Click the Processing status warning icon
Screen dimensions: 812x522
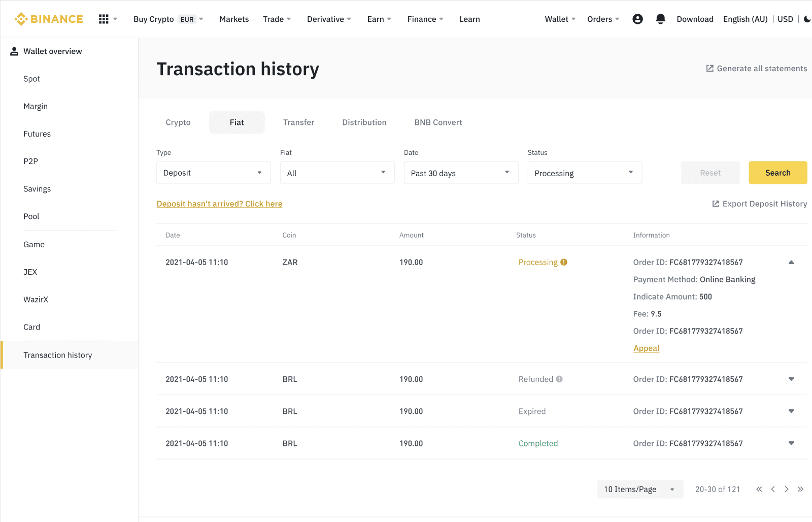point(564,262)
